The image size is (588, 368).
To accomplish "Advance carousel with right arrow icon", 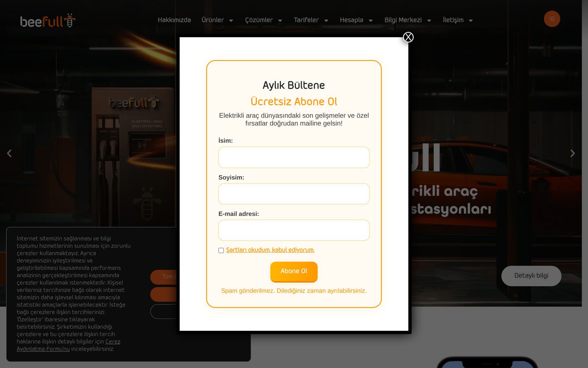I will (x=572, y=153).
